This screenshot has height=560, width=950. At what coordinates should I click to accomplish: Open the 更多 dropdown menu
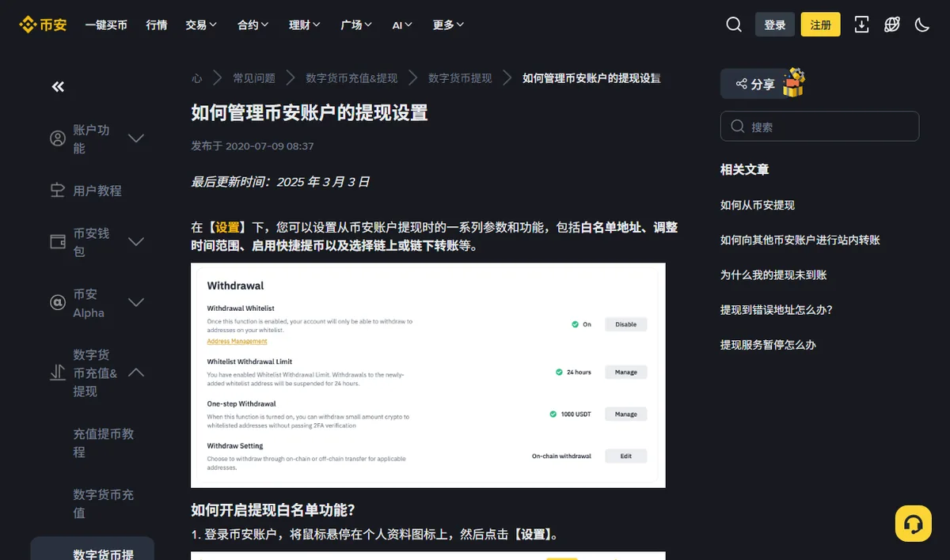pyautogui.click(x=448, y=25)
